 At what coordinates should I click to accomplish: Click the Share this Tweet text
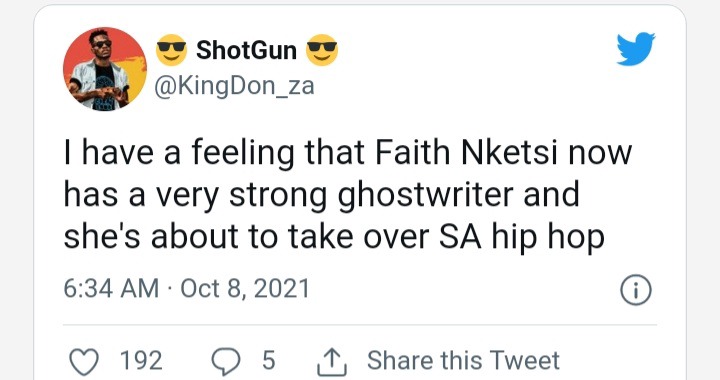tap(463, 360)
